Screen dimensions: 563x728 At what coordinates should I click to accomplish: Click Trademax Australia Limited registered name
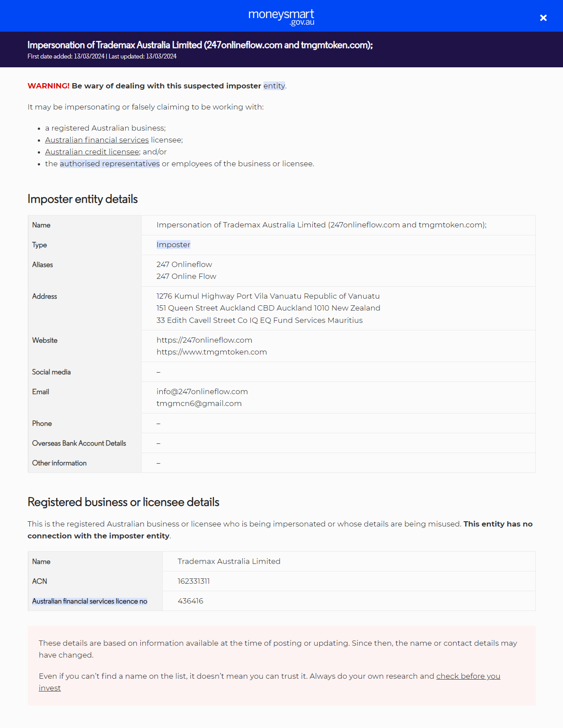click(229, 561)
